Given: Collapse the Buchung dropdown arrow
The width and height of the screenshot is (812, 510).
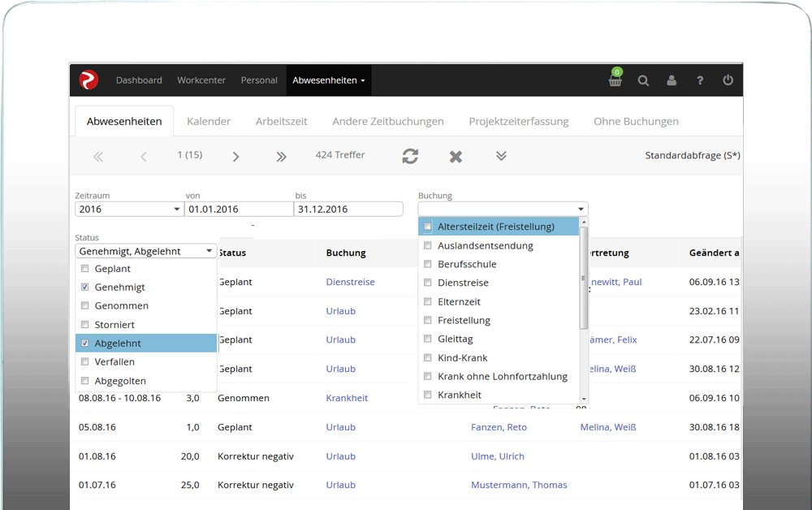Looking at the screenshot, I should point(581,209).
